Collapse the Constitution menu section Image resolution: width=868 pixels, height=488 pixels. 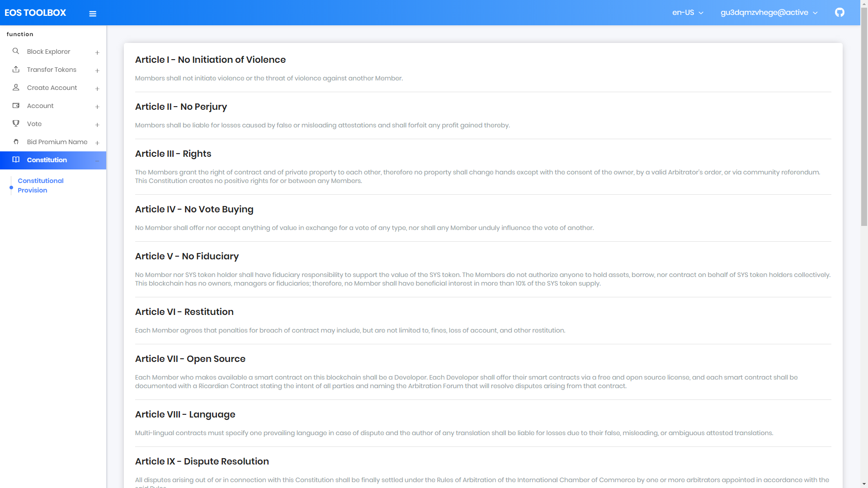click(97, 161)
